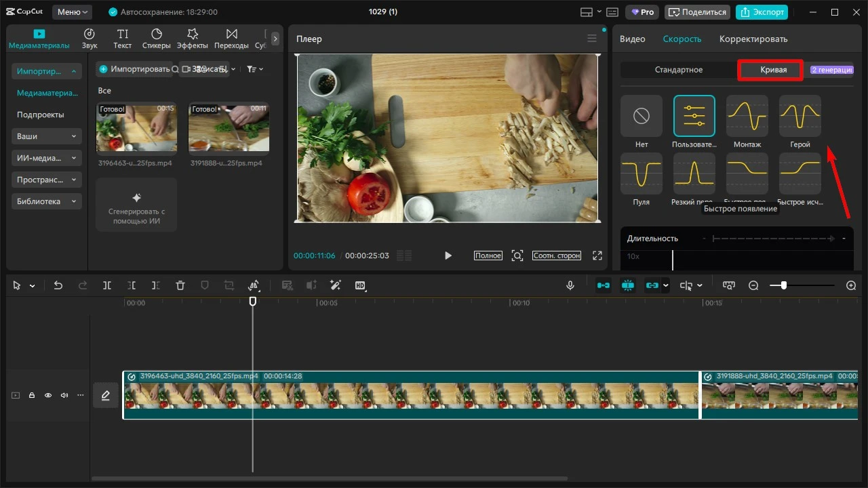Screen dimensions: 868x488
Task: Start voiceover recording with microphone icon
Action: [x=571, y=286]
